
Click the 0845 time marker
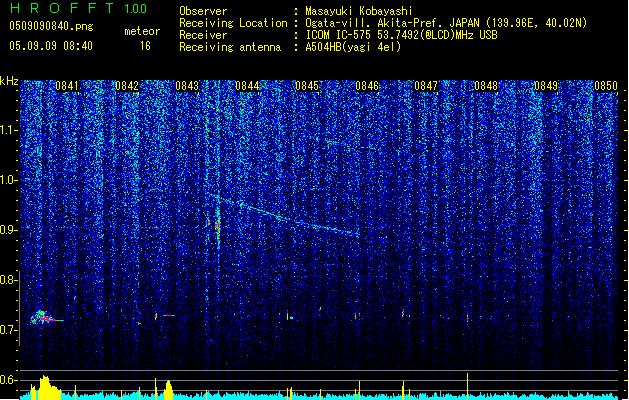coord(307,86)
